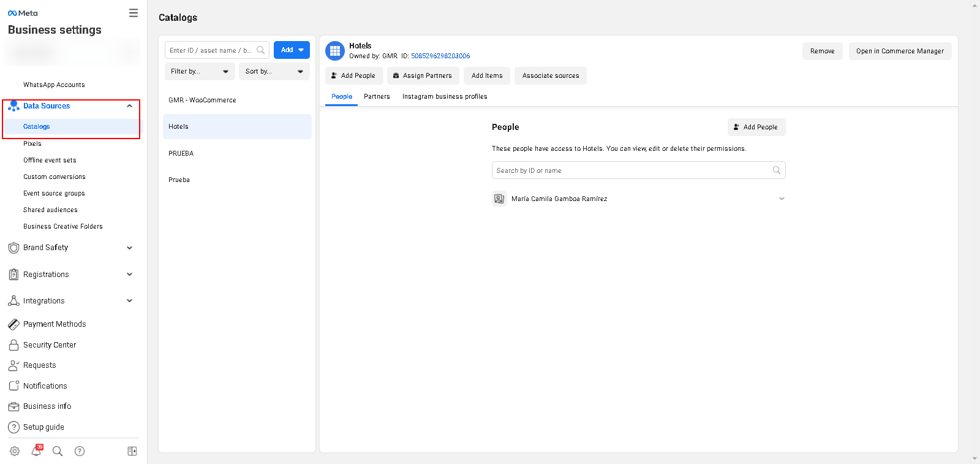This screenshot has width=980, height=464.
Task: Toggle the sidebar panel layout icon
Action: point(132,451)
